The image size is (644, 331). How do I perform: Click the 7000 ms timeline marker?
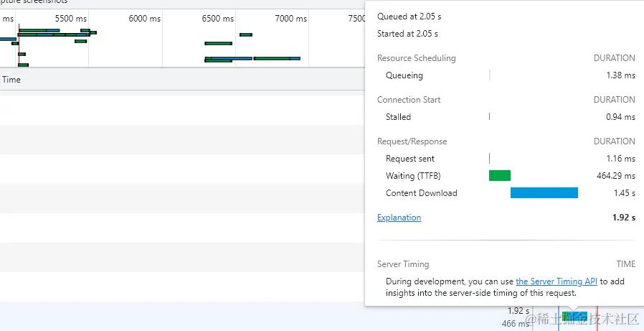click(x=291, y=19)
